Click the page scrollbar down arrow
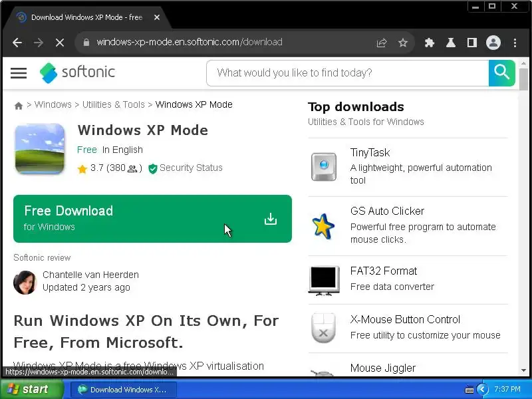The width and height of the screenshot is (532, 399). pos(523,370)
